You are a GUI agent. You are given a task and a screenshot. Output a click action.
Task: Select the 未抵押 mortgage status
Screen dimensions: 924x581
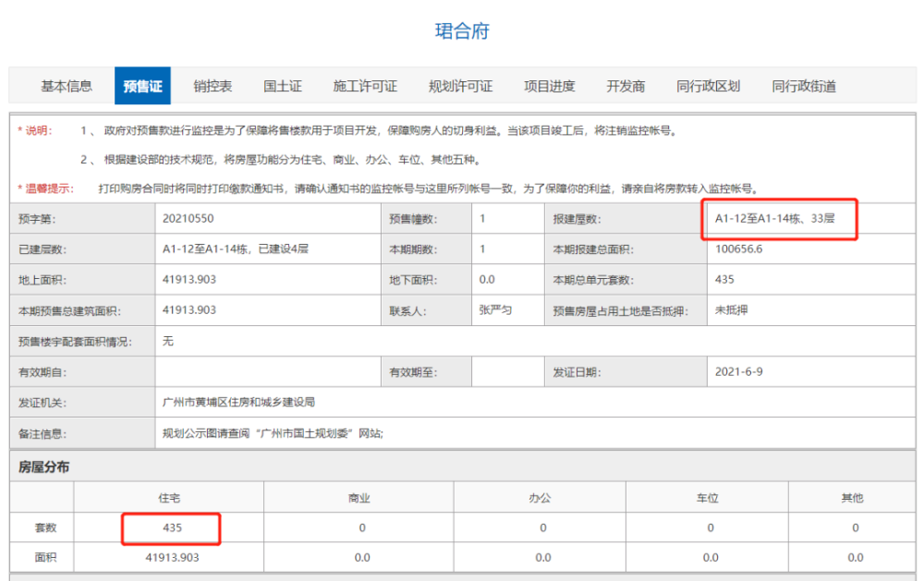[x=731, y=310]
